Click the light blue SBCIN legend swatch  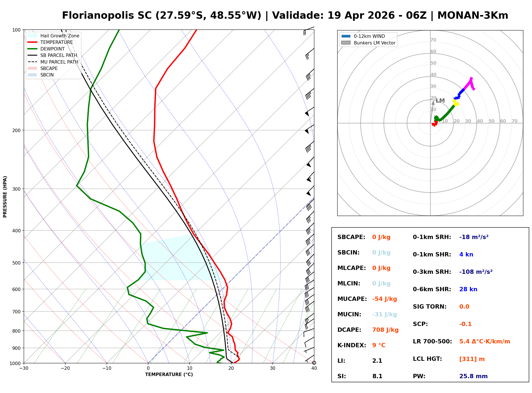[x=32, y=75]
